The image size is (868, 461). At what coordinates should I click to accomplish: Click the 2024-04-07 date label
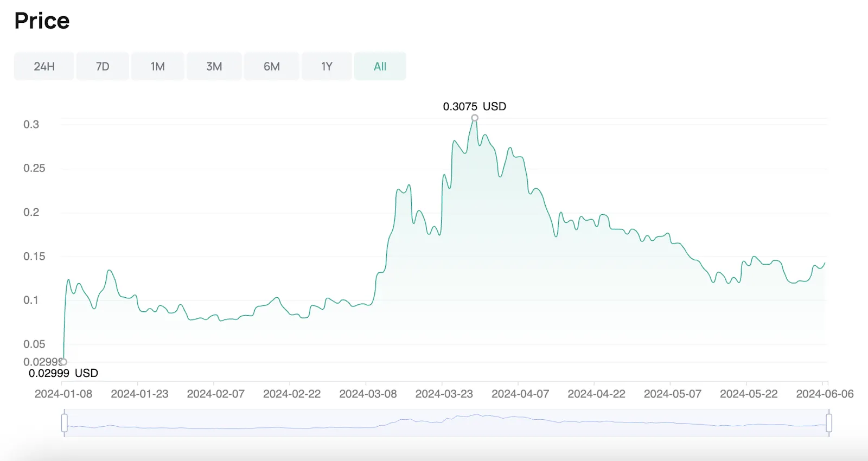pos(520,394)
